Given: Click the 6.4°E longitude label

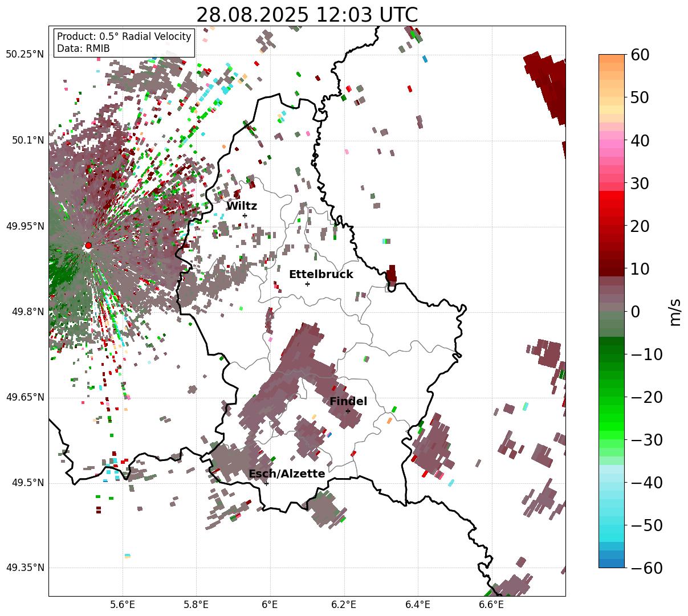Looking at the screenshot, I should click(418, 605).
